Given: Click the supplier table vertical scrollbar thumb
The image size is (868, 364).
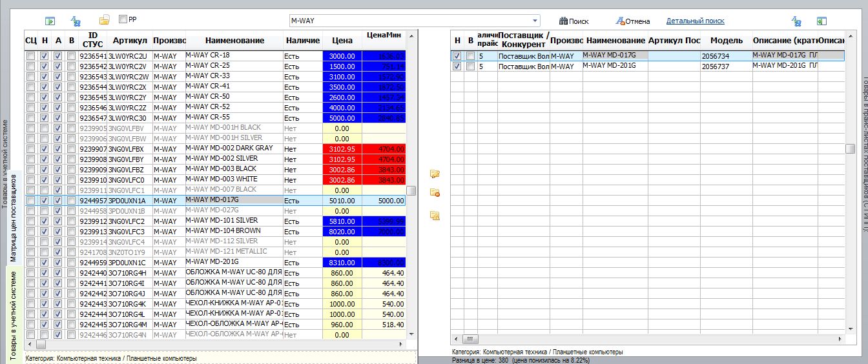Looking at the screenshot, I should (851, 148).
